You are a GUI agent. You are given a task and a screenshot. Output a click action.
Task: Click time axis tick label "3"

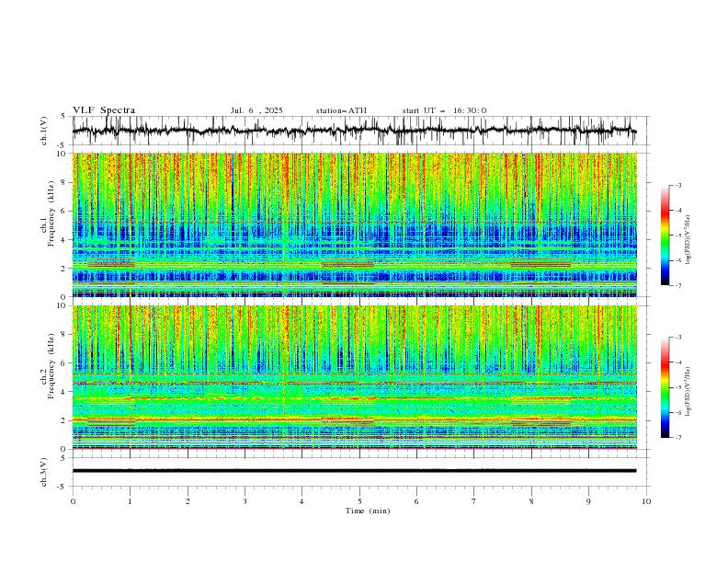point(245,501)
